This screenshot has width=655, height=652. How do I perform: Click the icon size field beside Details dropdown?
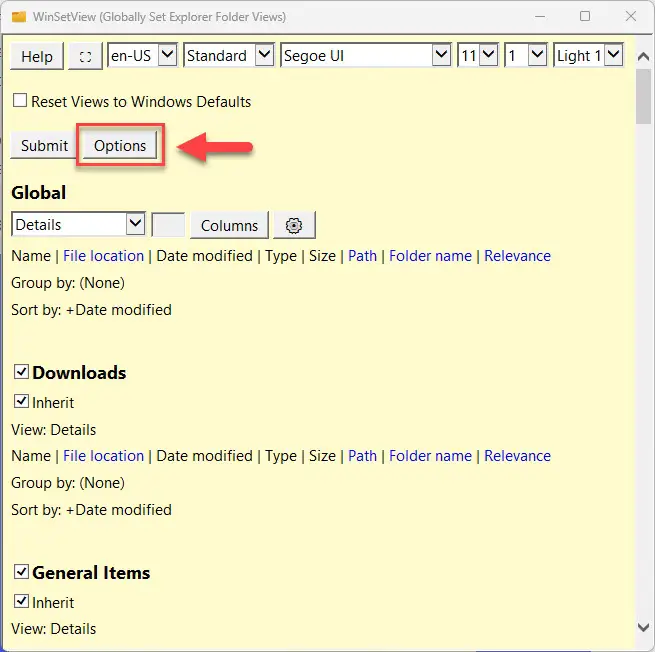pos(168,225)
